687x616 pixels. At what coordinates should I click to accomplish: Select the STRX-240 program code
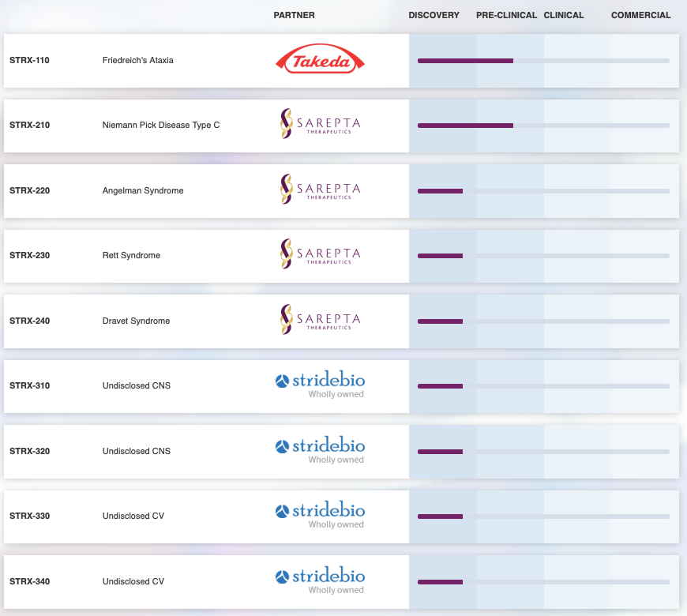pyautogui.click(x=29, y=321)
